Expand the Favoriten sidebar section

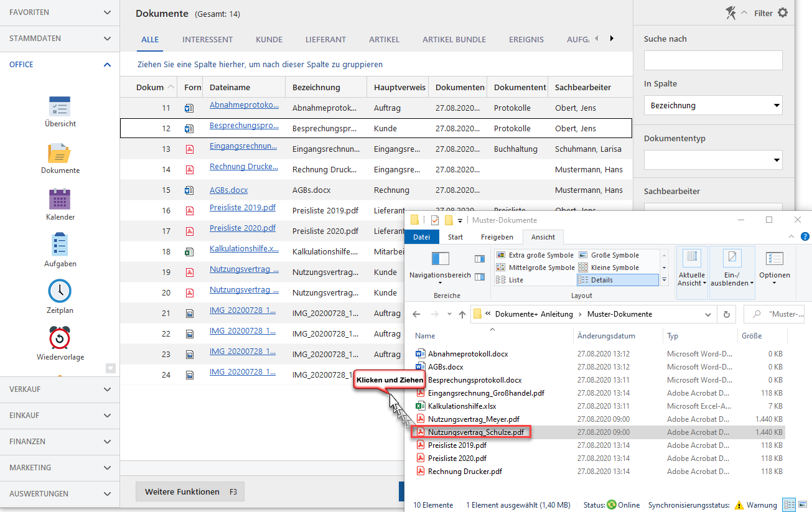coord(60,12)
